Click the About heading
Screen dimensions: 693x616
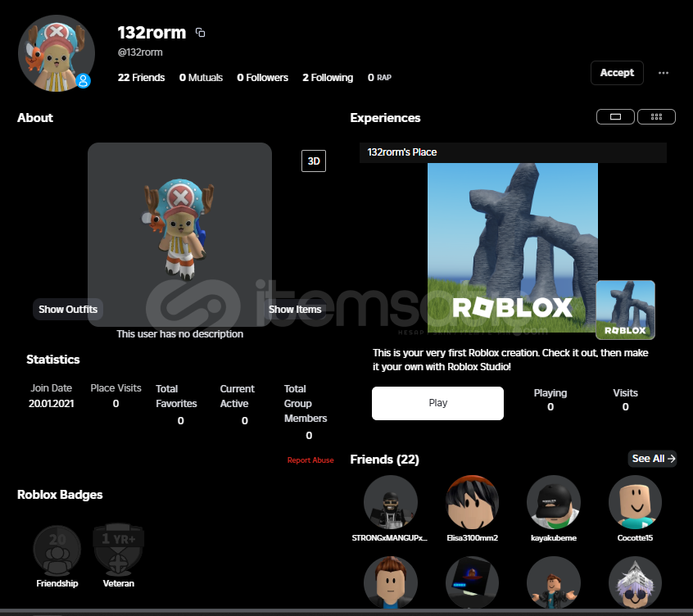35,118
